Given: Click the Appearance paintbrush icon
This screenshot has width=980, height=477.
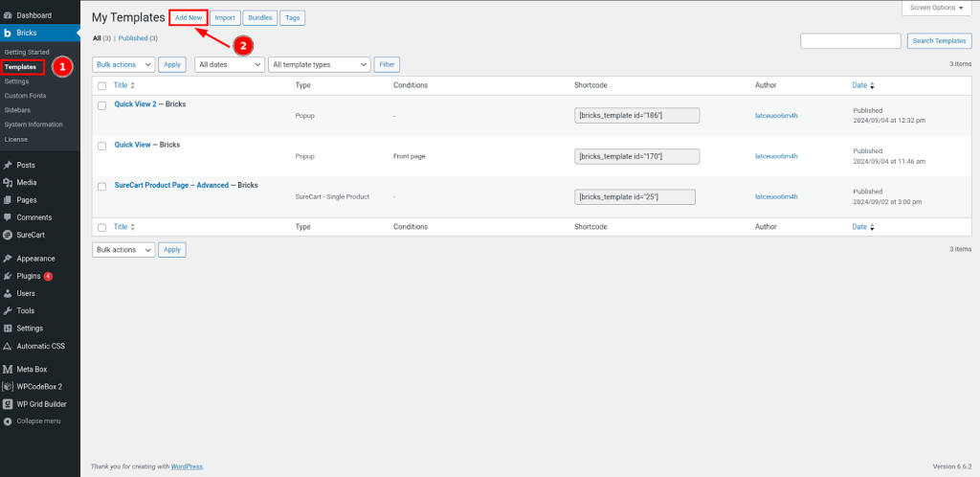Looking at the screenshot, I should [8, 259].
